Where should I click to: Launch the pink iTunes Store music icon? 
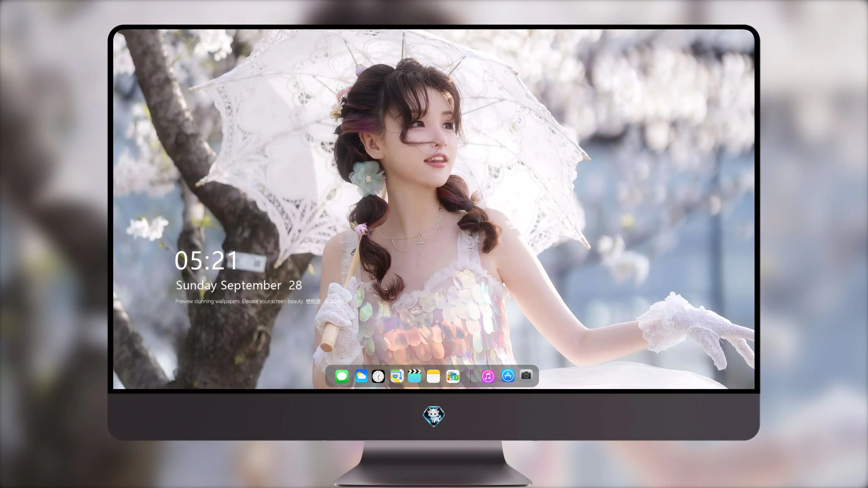(488, 376)
